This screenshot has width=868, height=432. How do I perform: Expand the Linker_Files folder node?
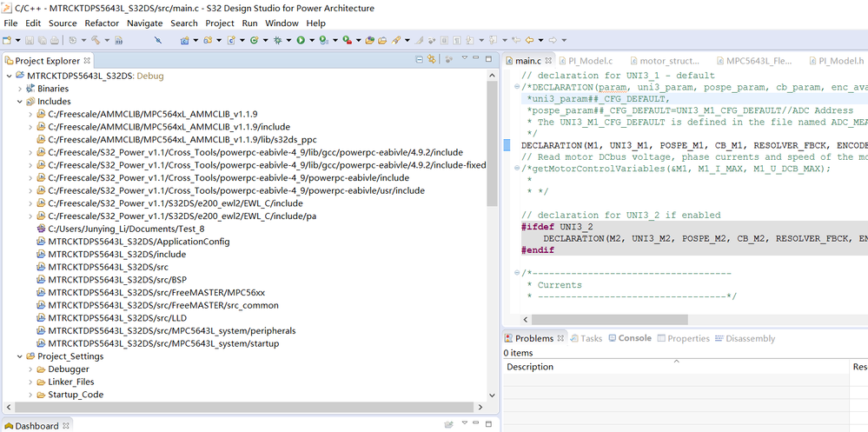30,382
